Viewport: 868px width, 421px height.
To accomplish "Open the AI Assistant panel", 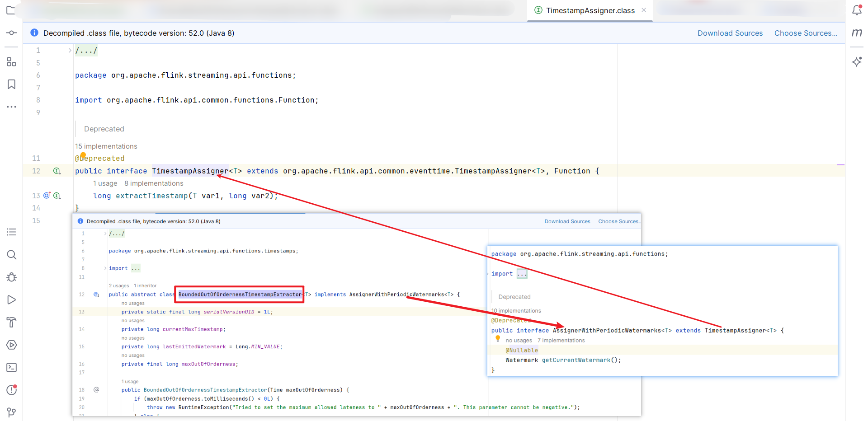I will tap(857, 62).
